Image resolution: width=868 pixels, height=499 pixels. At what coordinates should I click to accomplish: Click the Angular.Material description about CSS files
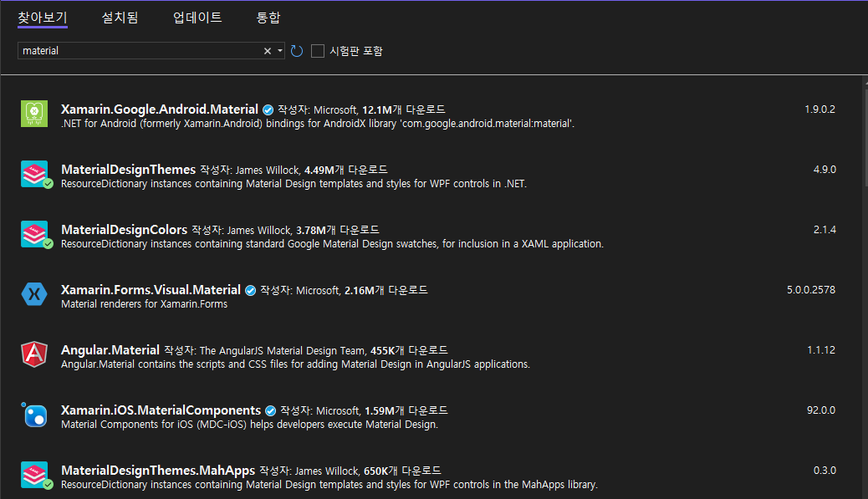tap(296, 364)
